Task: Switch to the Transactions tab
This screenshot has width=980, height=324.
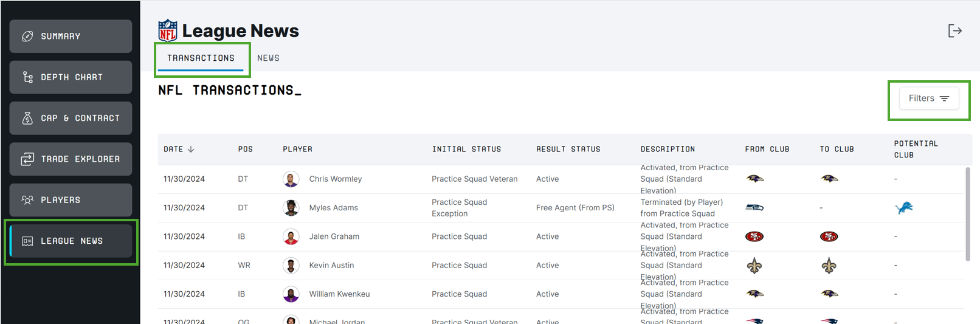Action: pos(201,58)
